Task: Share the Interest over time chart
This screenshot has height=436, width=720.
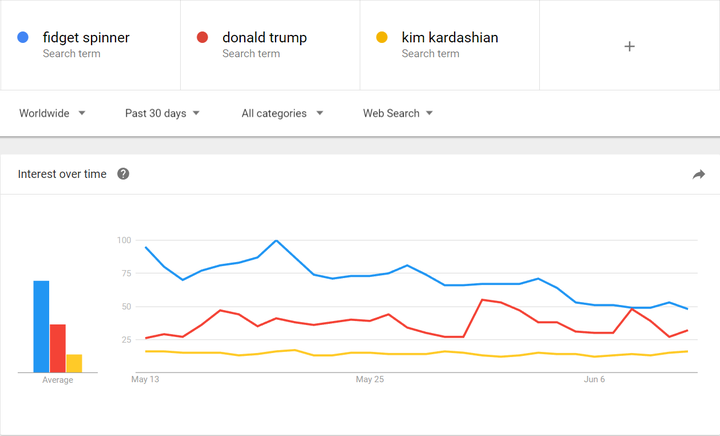Action: 698,174
